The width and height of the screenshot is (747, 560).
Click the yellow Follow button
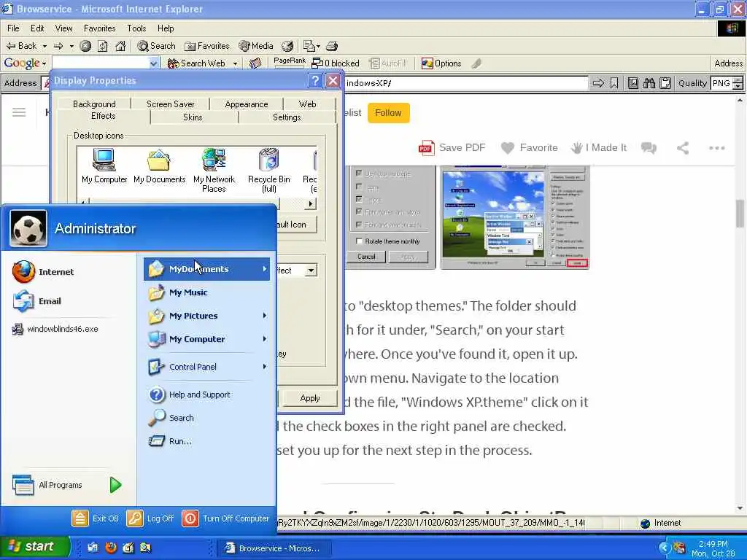tap(388, 113)
